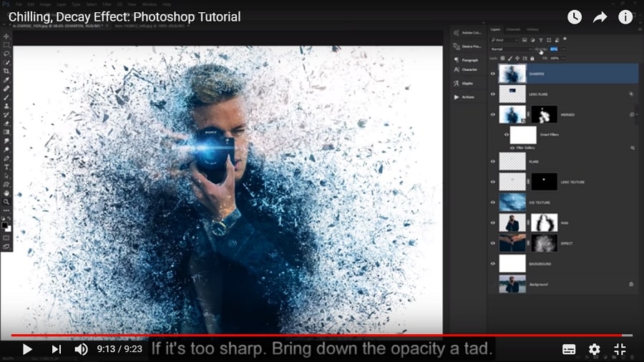The image size is (644, 362).
Task: Select the Hand tool
Action: point(6,193)
